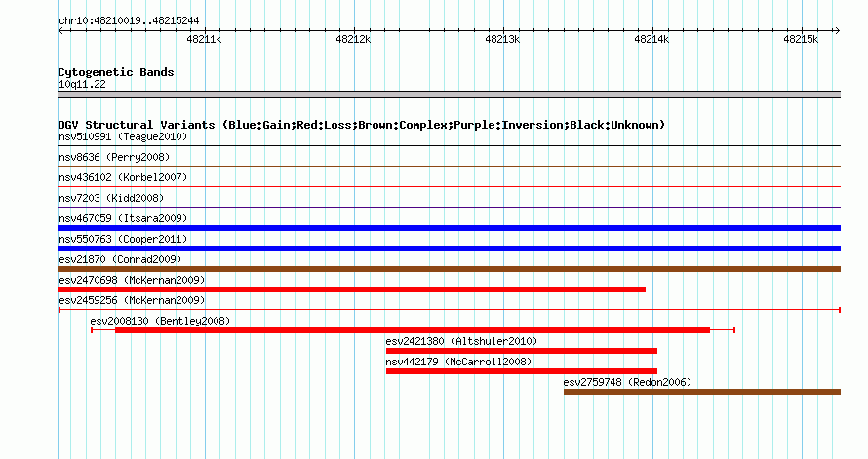The image size is (868, 459).
Task: Click the nsv510991 (Teague2010) variant label
Action: click(x=123, y=136)
